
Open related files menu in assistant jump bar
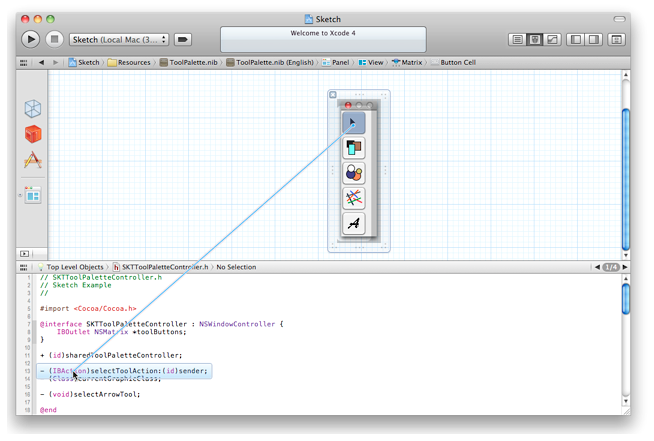(23, 267)
